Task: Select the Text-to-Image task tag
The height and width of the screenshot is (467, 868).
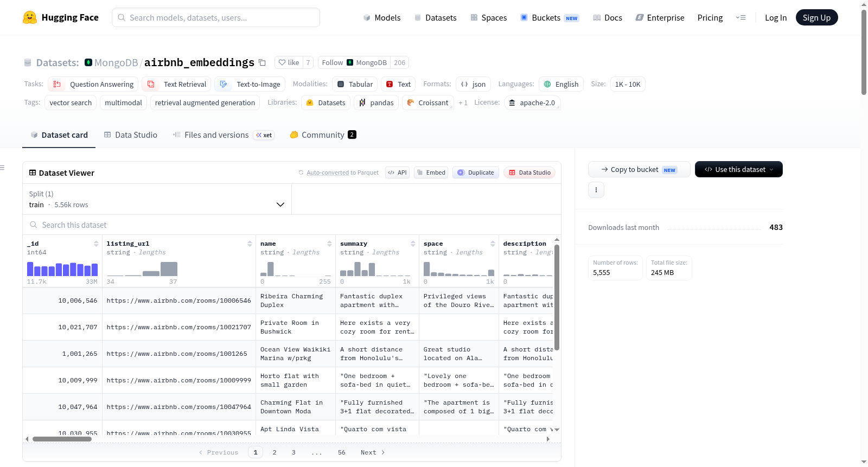Action: [250, 84]
